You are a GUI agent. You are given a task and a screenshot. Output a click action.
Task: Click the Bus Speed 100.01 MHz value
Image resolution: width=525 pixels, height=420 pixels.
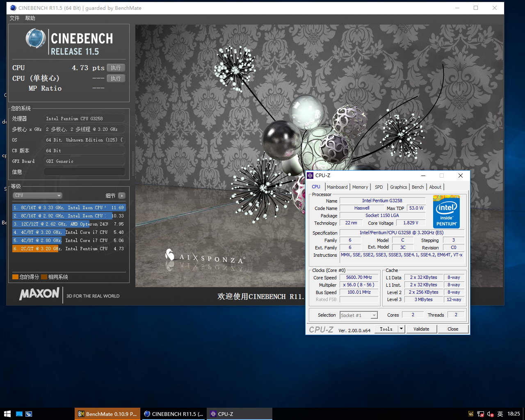[x=359, y=292]
